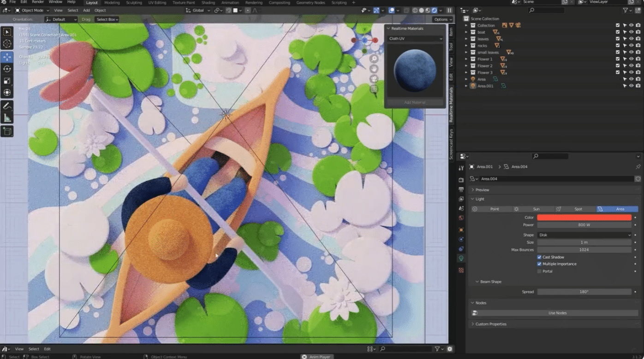Select the Measure tool
The image size is (644, 359).
point(7,118)
